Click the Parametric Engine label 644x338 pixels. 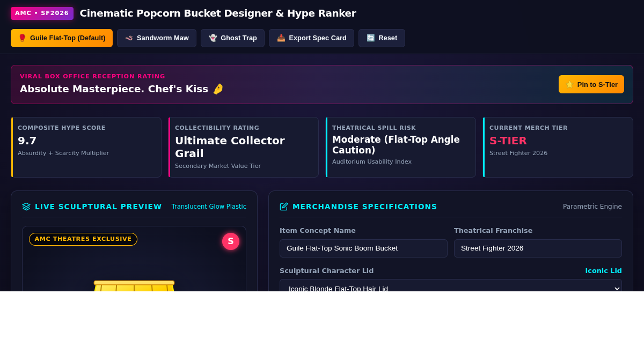[592, 207]
